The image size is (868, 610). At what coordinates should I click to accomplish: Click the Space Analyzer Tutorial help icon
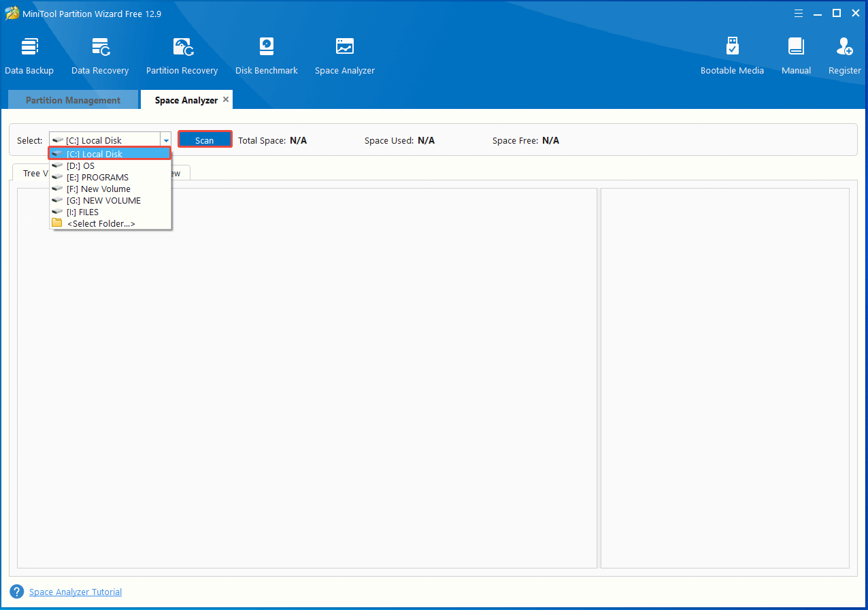coord(17,592)
